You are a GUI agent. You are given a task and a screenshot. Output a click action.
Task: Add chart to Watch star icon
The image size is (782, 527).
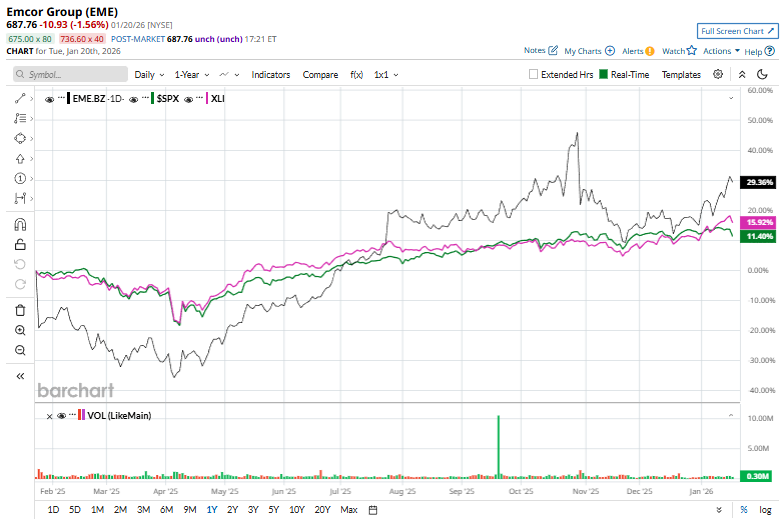pos(691,50)
